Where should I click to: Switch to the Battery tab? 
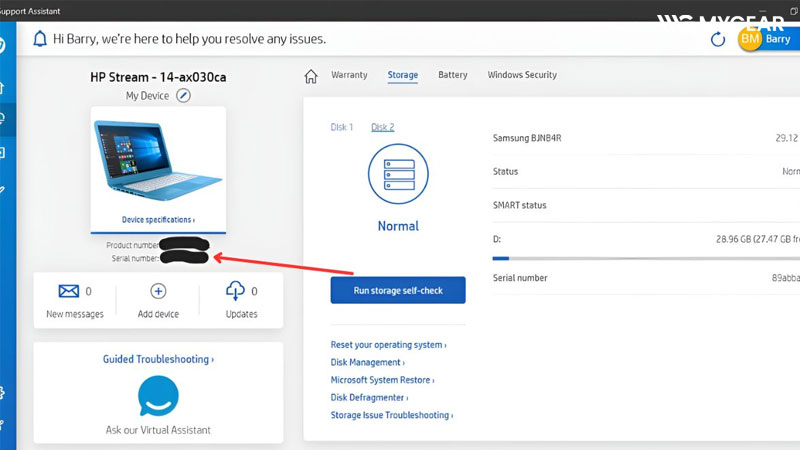click(452, 75)
